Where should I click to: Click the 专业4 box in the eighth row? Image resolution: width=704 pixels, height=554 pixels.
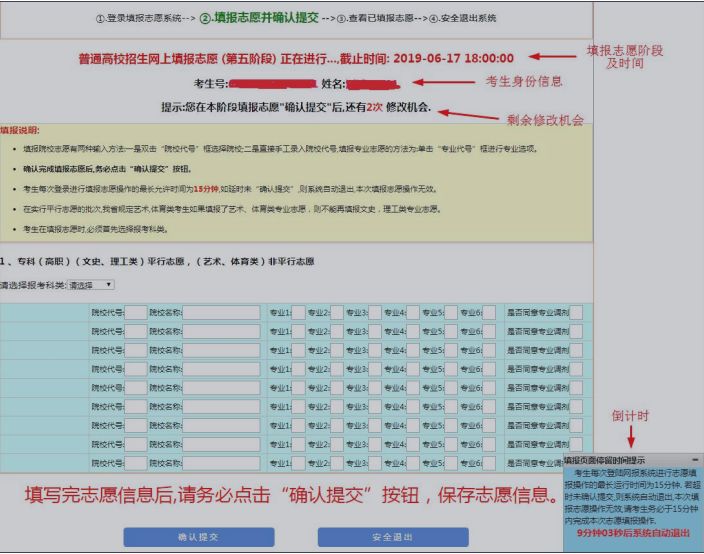412,445
